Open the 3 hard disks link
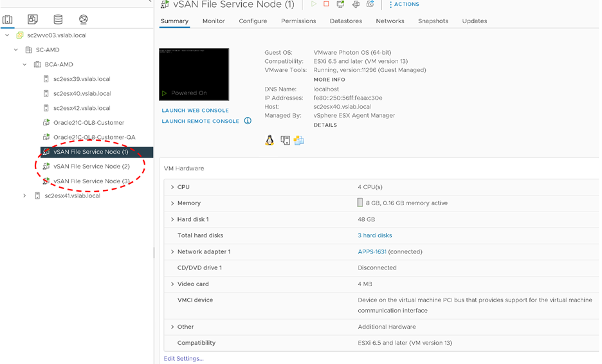The image size is (602, 364). pos(374,235)
